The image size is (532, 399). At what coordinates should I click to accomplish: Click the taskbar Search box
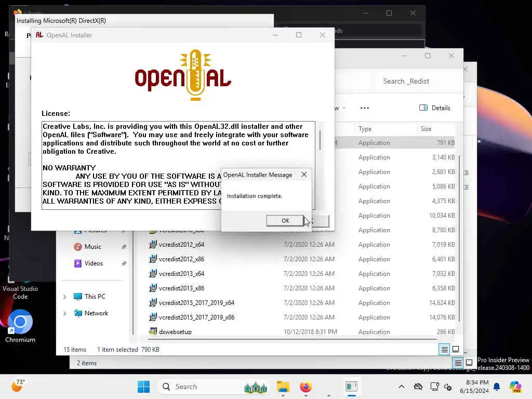214,387
